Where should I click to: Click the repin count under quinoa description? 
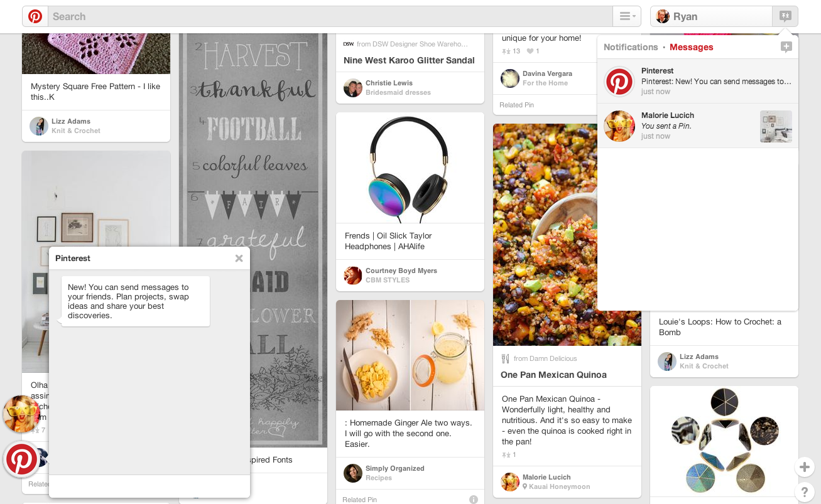[509, 455]
